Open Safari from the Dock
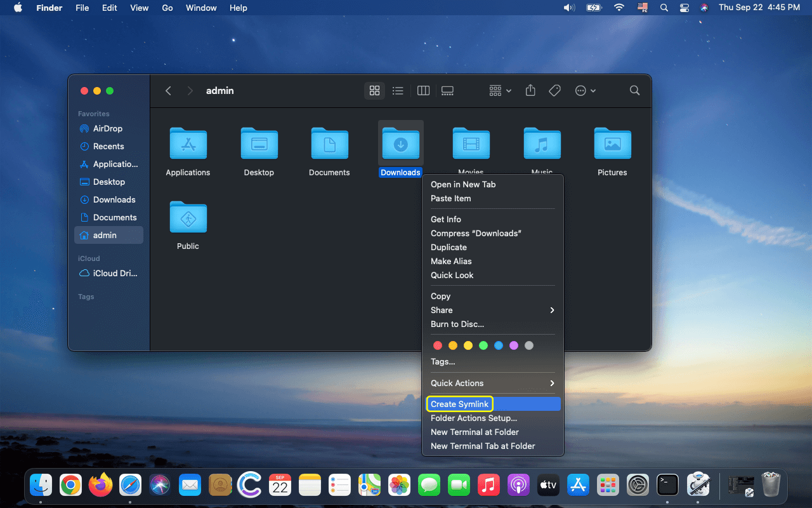The height and width of the screenshot is (508, 812). (x=130, y=485)
